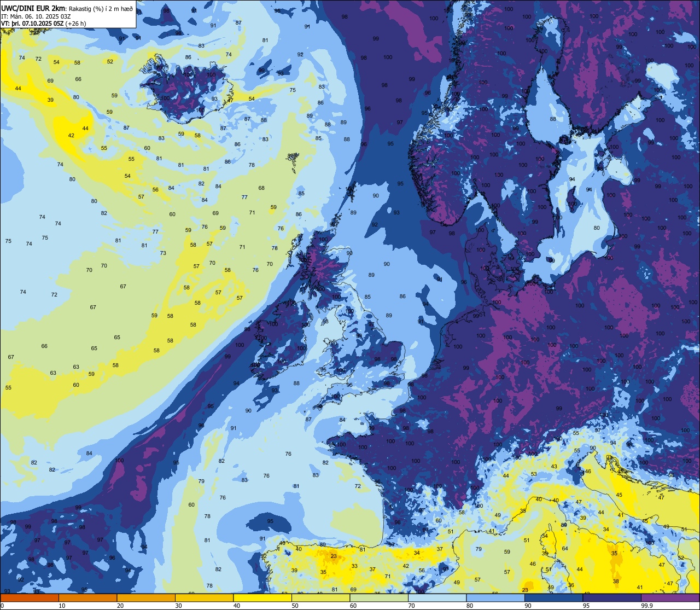Click the humidity value '68' on the map

click(x=261, y=188)
